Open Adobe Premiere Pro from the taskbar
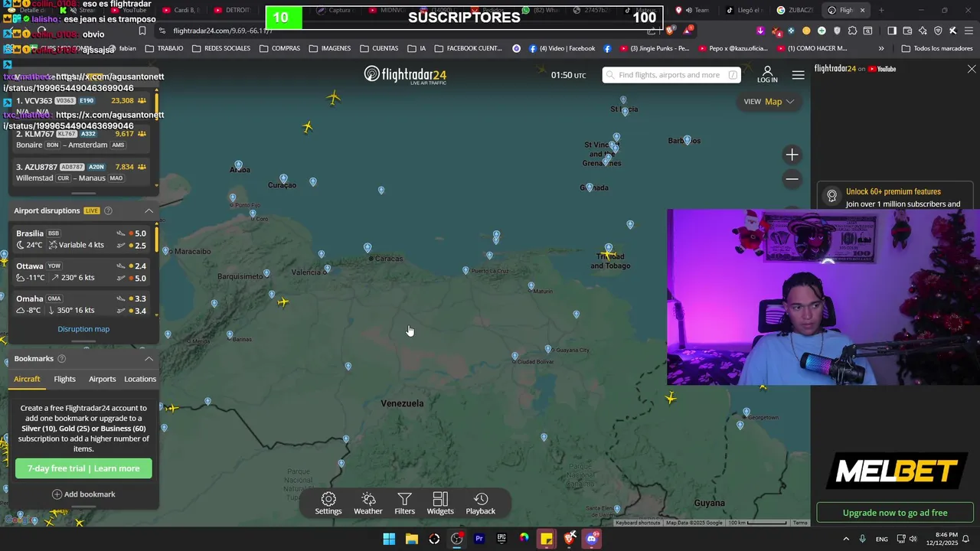Viewport: 980px width, 551px height. tap(479, 539)
